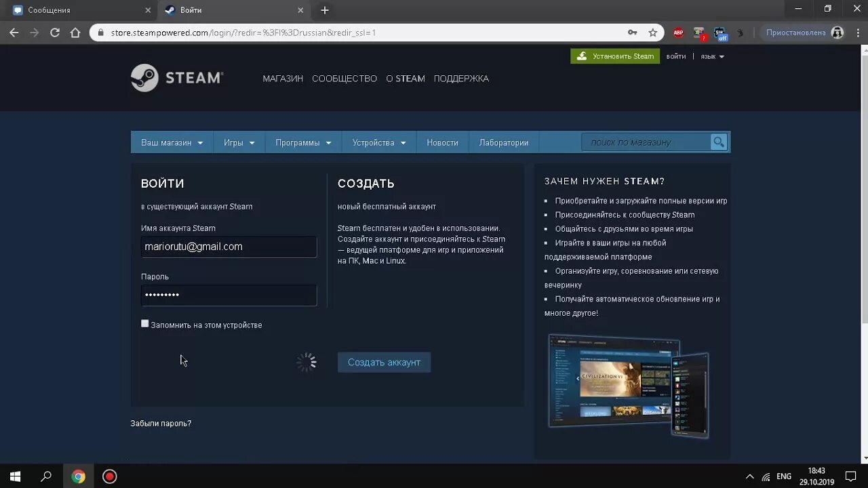The image size is (868, 488).
Task: Open the network tray icon
Action: coord(766,476)
